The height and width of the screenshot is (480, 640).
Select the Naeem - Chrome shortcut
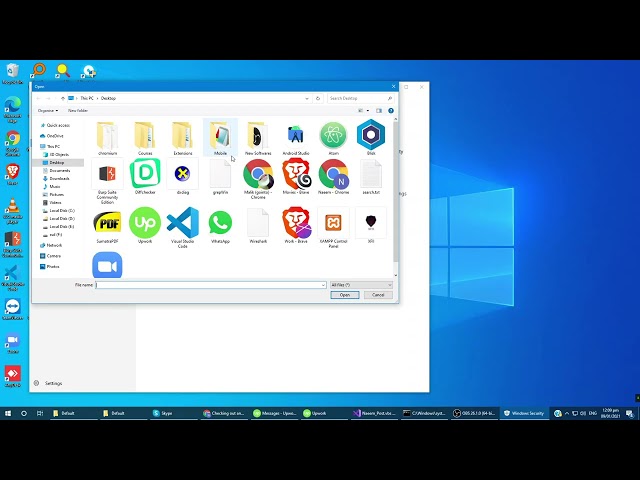[x=333, y=177]
